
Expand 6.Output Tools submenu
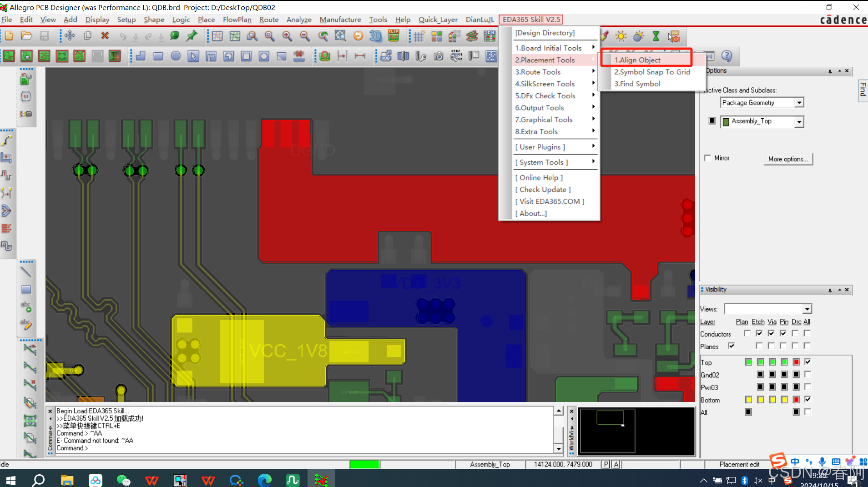click(x=555, y=108)
